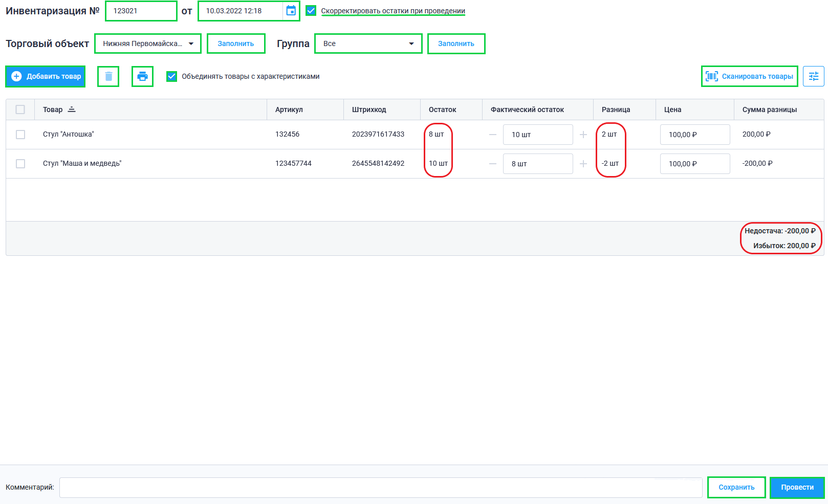Toggle Скорректировать остатки при проведении checkbox
The height and width of the screenshot is (504, 828).
[311, 11]
